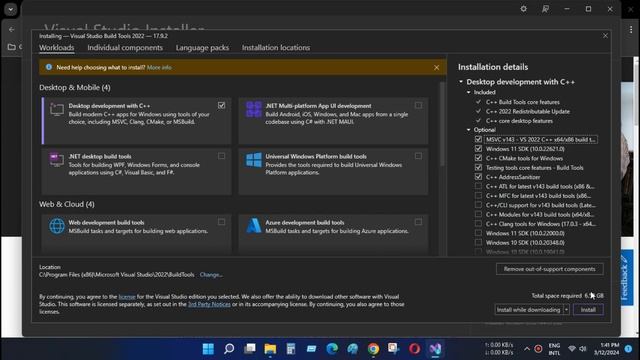Open File Explorer from the taskbar
Viewport: 640px width, 360px height.
click(270, 349)
